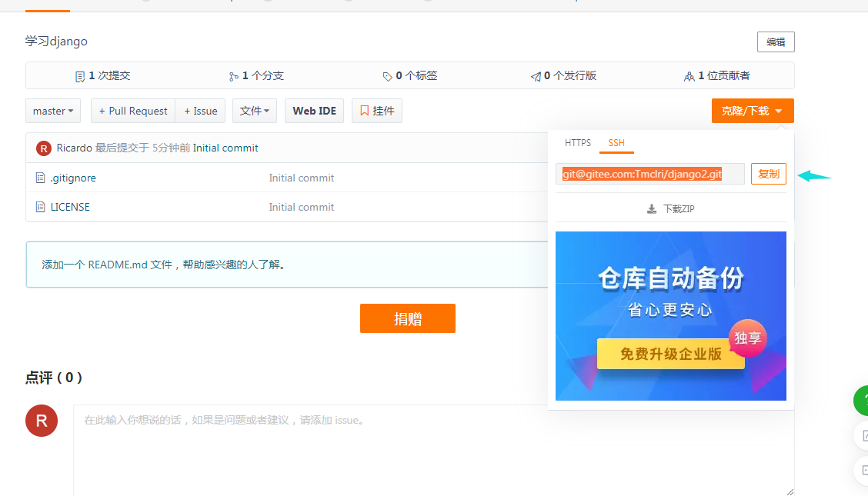Click the release icon beside 0 个发行版
The width and height of the screenshot is (868, 496).
[536, 76]
